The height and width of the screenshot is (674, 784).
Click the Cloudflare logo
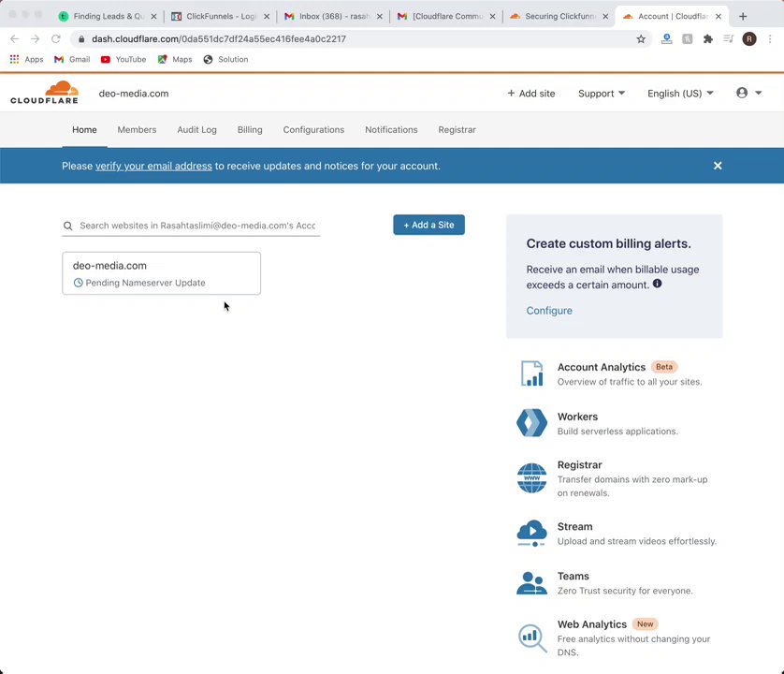(45, 93)
